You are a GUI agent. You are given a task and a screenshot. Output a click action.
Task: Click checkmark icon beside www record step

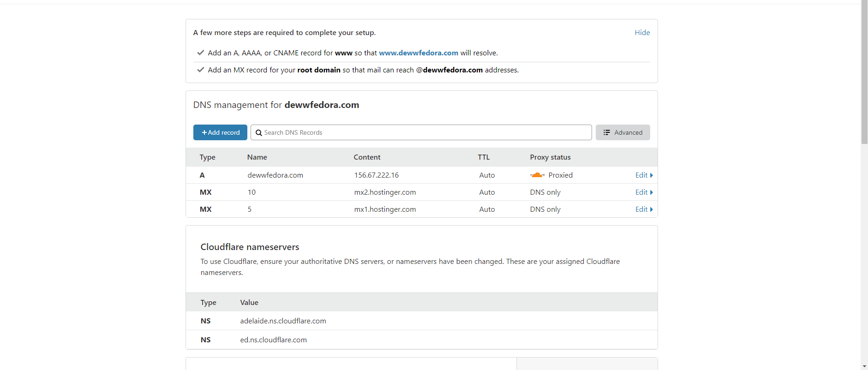[x=201, y=53]
